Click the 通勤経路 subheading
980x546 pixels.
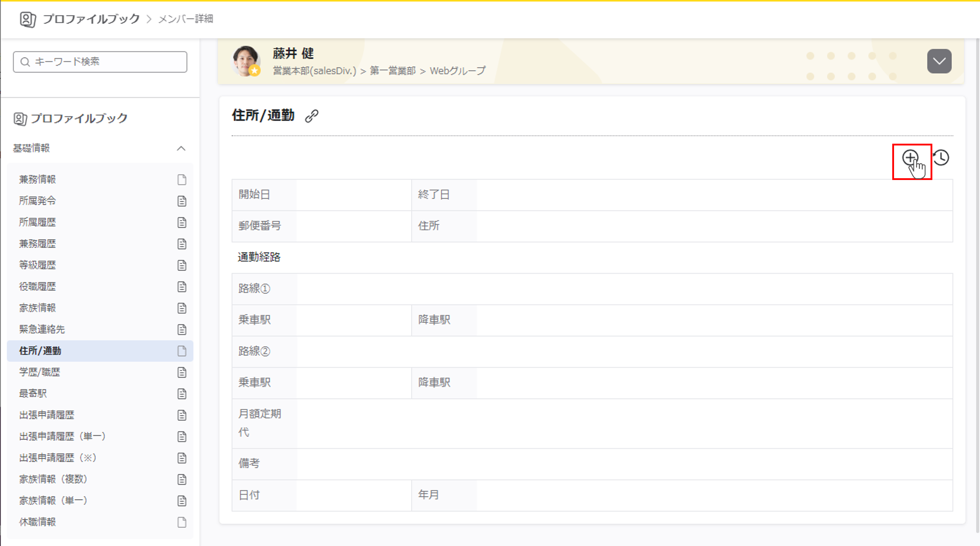259,257
